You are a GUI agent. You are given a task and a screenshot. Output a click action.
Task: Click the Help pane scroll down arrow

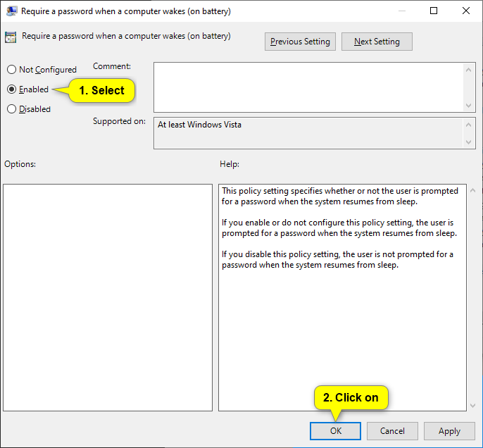tap(471, 404)
